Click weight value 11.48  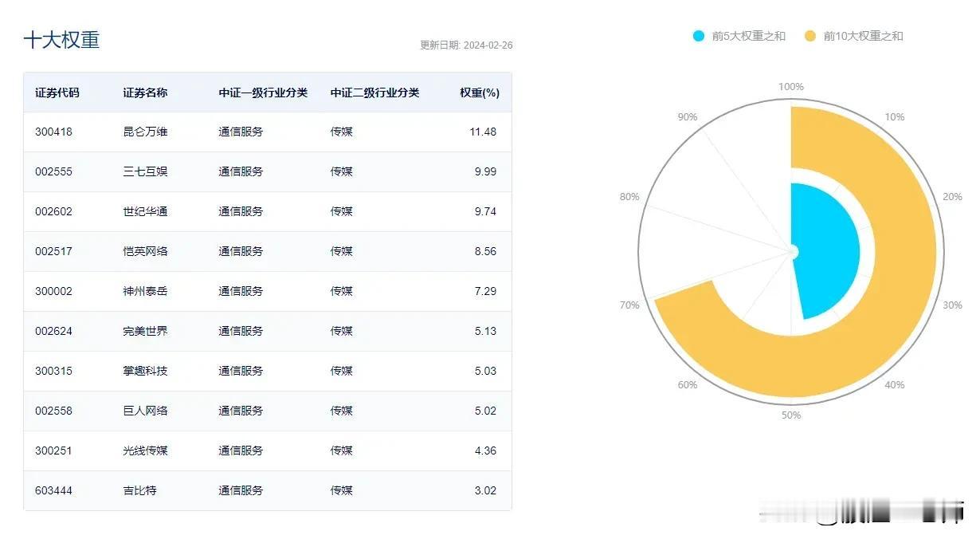point(483,132)
